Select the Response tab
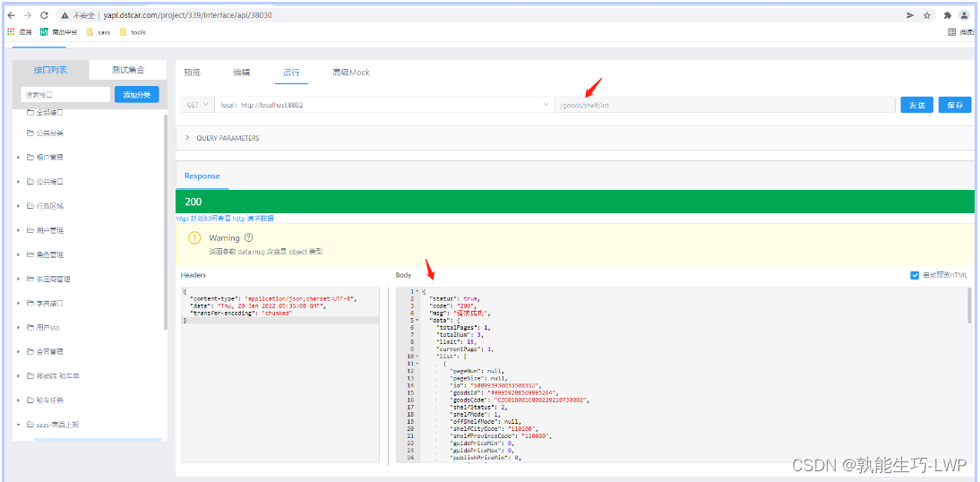Image resolution: width=980 pixels, height=482 pixels. [x=202, y=176]
